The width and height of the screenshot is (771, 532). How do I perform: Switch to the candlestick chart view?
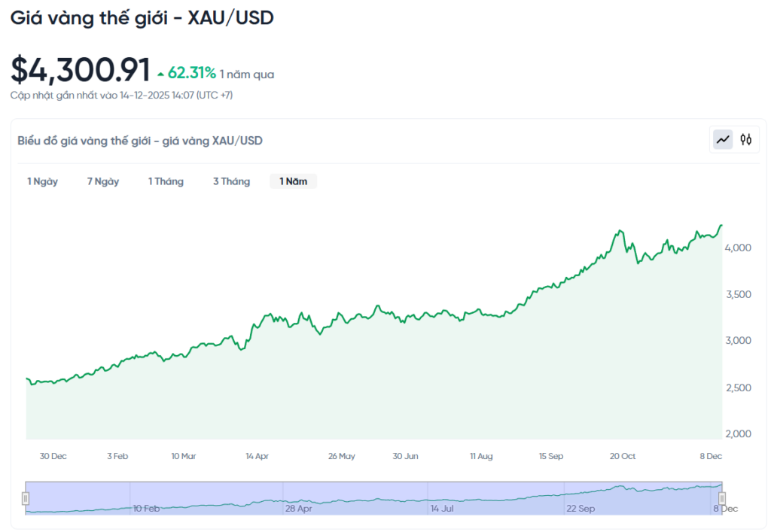click(x=746, y=139)
